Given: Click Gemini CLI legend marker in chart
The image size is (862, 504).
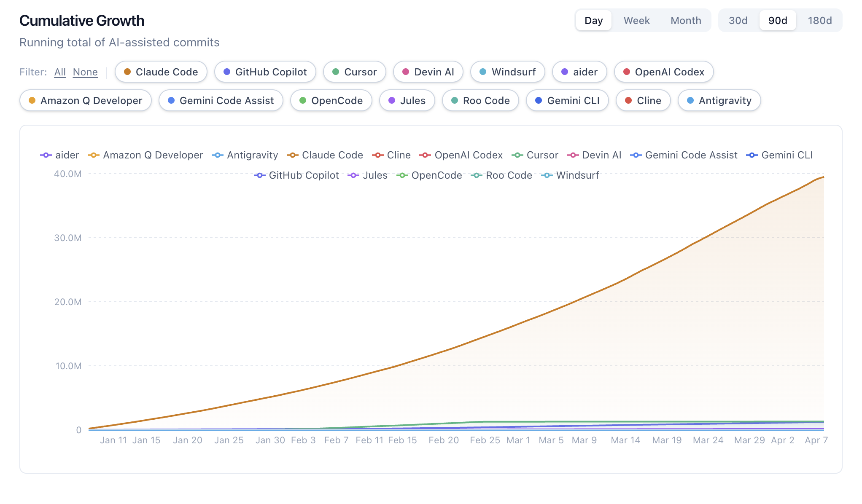Looking at the screenshot, I should (752, 155).
